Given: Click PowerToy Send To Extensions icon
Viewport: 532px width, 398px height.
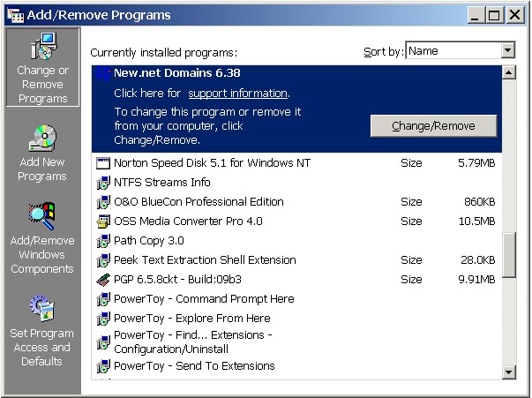Looking at the screenshot, I should click(x=103, y=366).
